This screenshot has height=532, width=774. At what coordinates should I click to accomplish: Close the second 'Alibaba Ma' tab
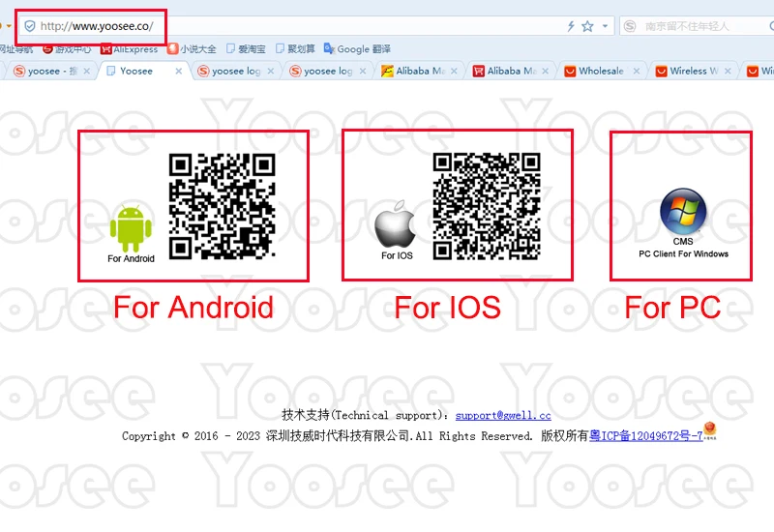pyautogui.click(x=546, y=71)
